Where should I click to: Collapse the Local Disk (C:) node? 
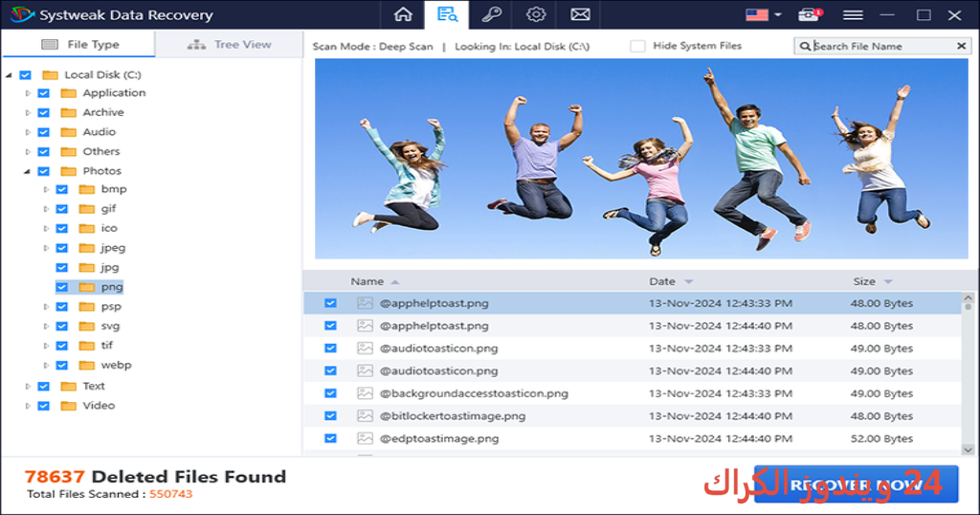9,75
